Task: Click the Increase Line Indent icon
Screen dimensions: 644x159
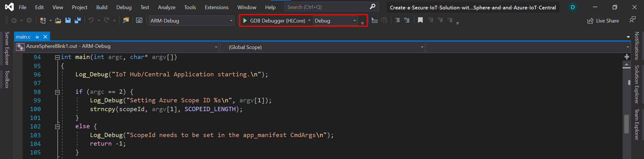Action: [x=397, y=20]
